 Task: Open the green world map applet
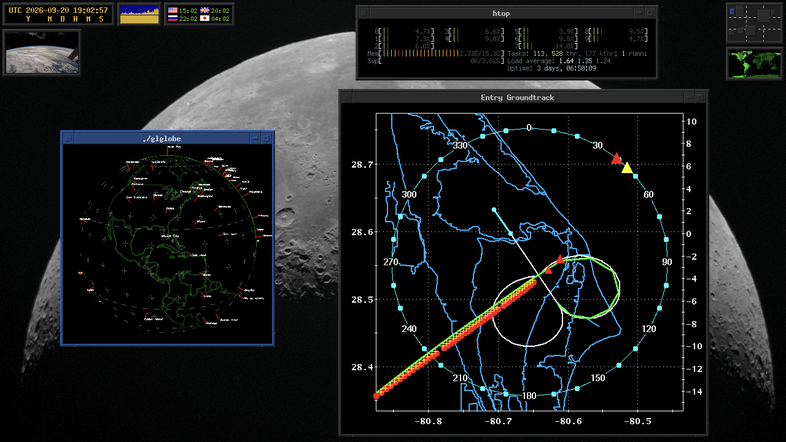point(754,64)
